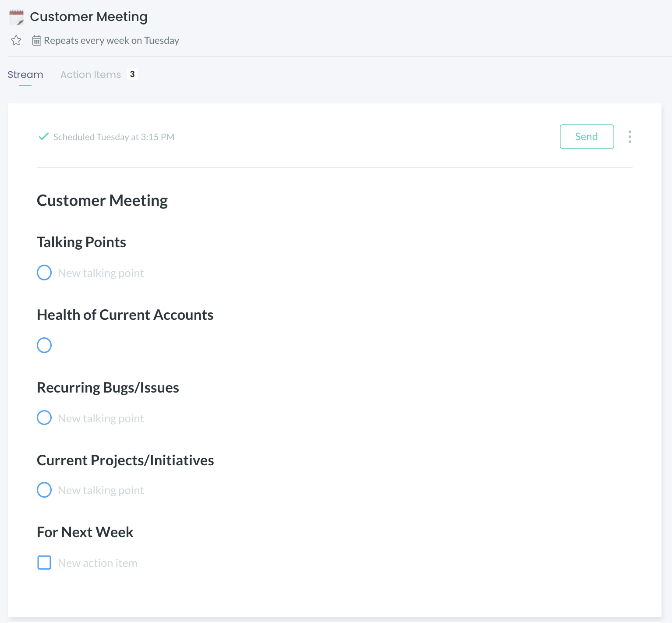This screenshot has width=672, height=623.
Task: Click the green scheduled checkmark icon
Action: pos(43,137)
